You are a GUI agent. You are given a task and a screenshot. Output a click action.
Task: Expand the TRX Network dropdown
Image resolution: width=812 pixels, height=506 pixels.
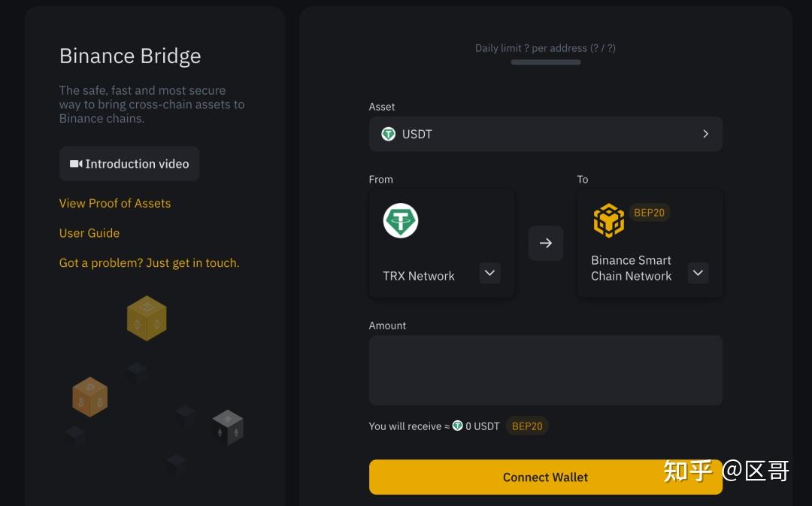tap(489, 273)
